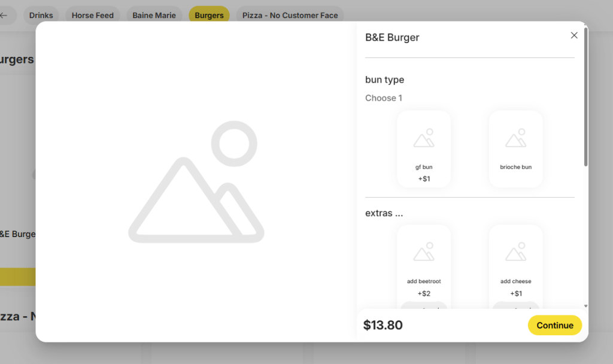This screenshot has height=364, width=613.
Task: Click the add cheese placeholder image icon
Action: tap(515, 251)
